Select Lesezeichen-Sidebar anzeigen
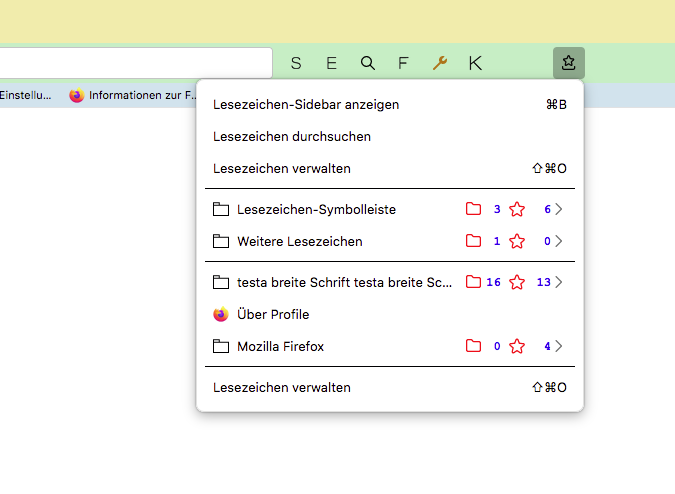675x494 pixels. click(x=306, y=104)
